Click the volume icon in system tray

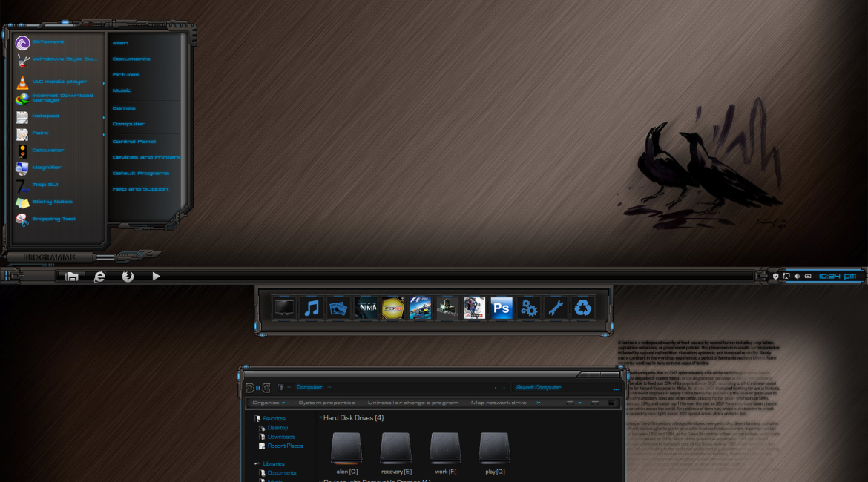pyautogui.click(x=797, y=276)
